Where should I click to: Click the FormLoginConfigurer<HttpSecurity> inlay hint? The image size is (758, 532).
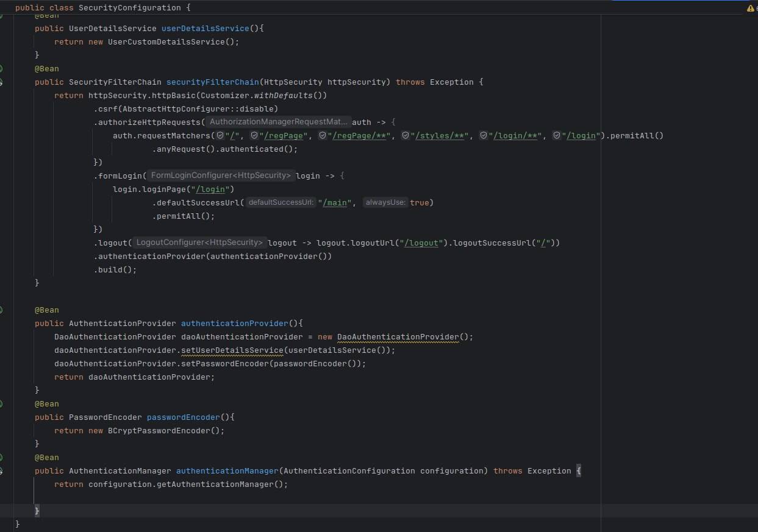[x=221, y=176]
